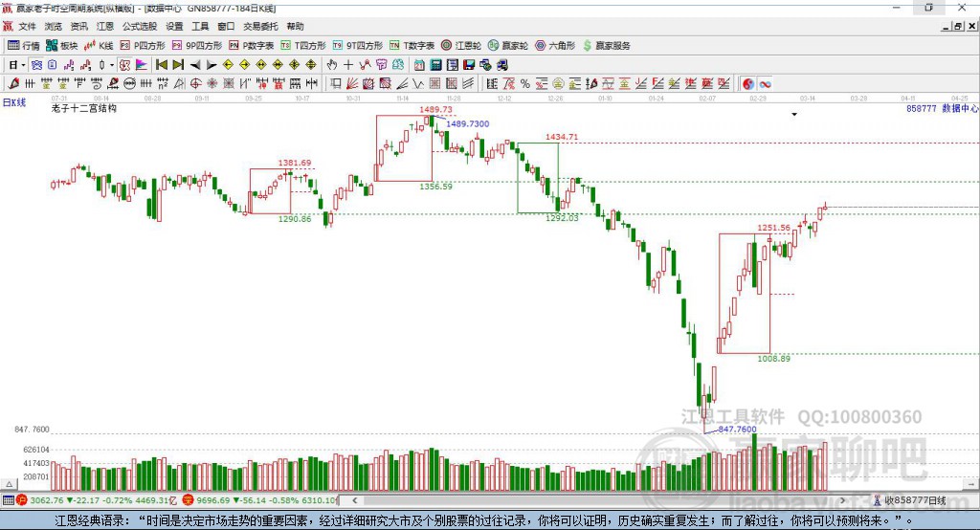Restore the inner document window

[x=958, y=26]
